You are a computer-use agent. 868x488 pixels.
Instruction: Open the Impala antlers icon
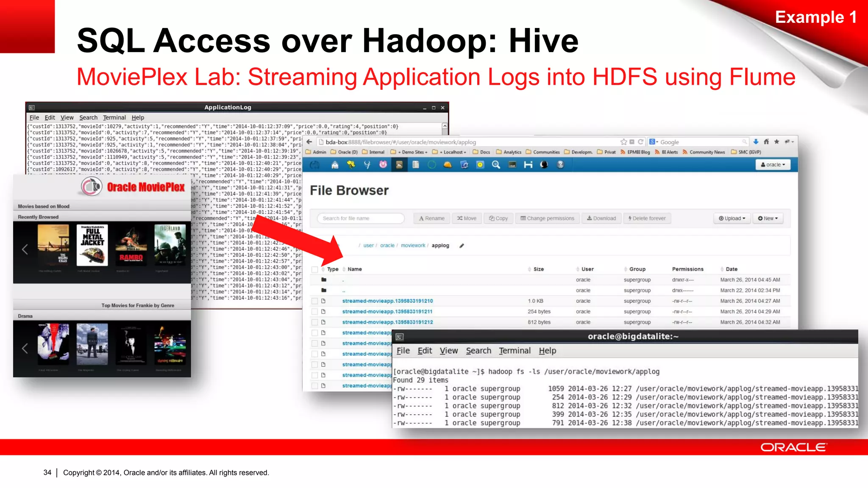coord(367,165)
